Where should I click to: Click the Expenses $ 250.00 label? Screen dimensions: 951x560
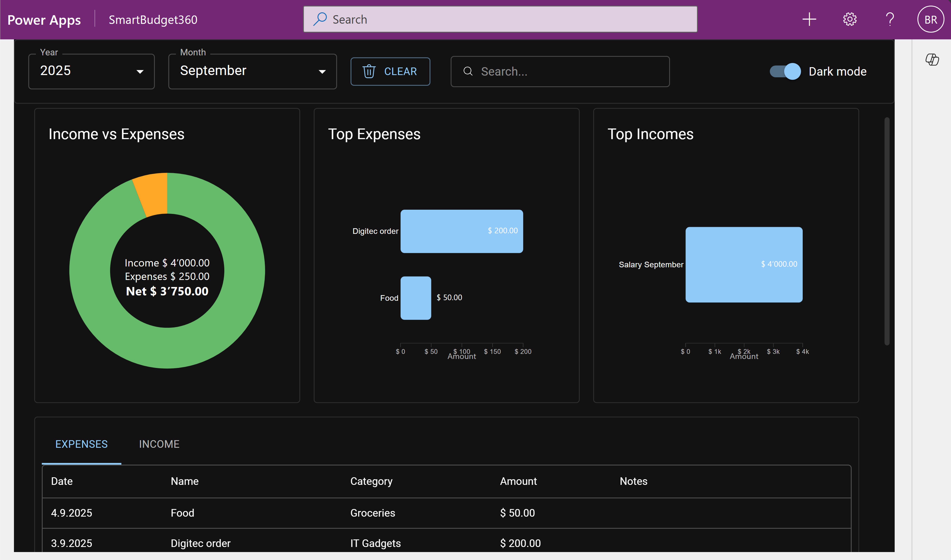pos(167,277)
